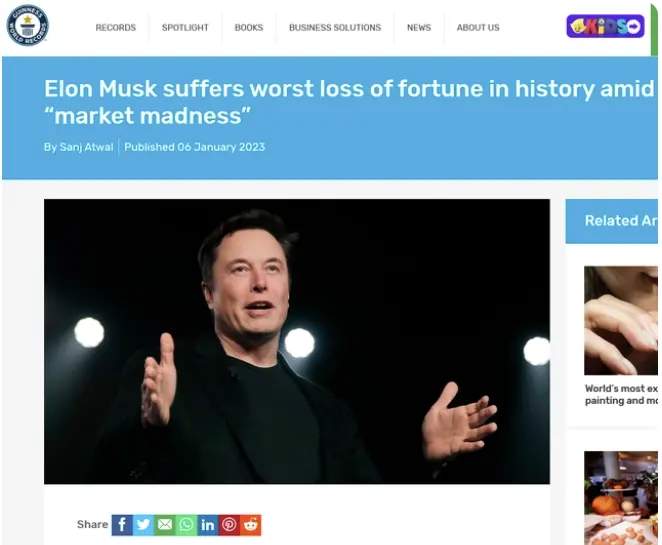Open World's most expensive painting article link
This screenshot has height=545, width=662.
coord(621,394)
